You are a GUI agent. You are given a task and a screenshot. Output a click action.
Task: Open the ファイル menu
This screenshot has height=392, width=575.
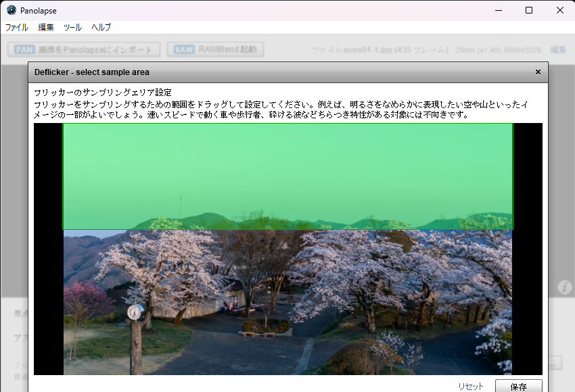coord(17,28)
